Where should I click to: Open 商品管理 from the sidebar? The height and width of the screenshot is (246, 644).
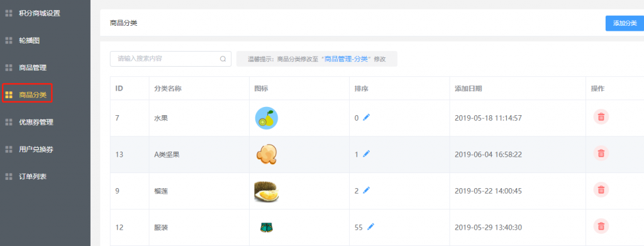click(x=33, y=67)
